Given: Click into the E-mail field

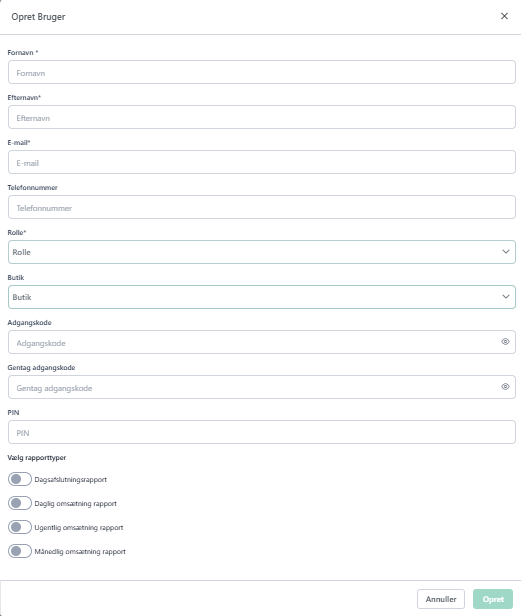Looking at the screenshot, I should pyautogui.click(x=262, y=162).
